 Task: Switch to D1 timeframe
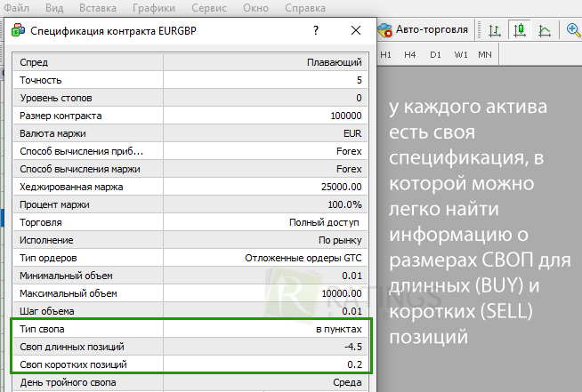point(435,55)
